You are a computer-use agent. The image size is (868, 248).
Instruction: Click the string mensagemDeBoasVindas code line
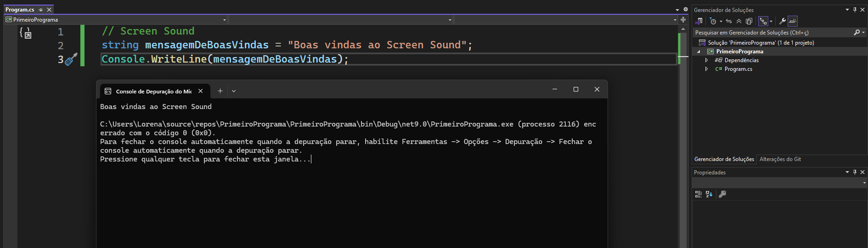click(287, 45)
